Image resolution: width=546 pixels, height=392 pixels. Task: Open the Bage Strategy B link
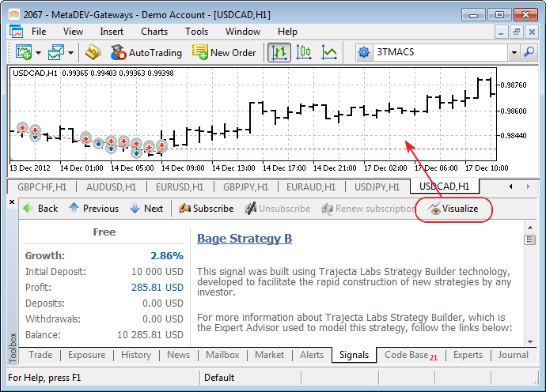[x=245, y=239]
